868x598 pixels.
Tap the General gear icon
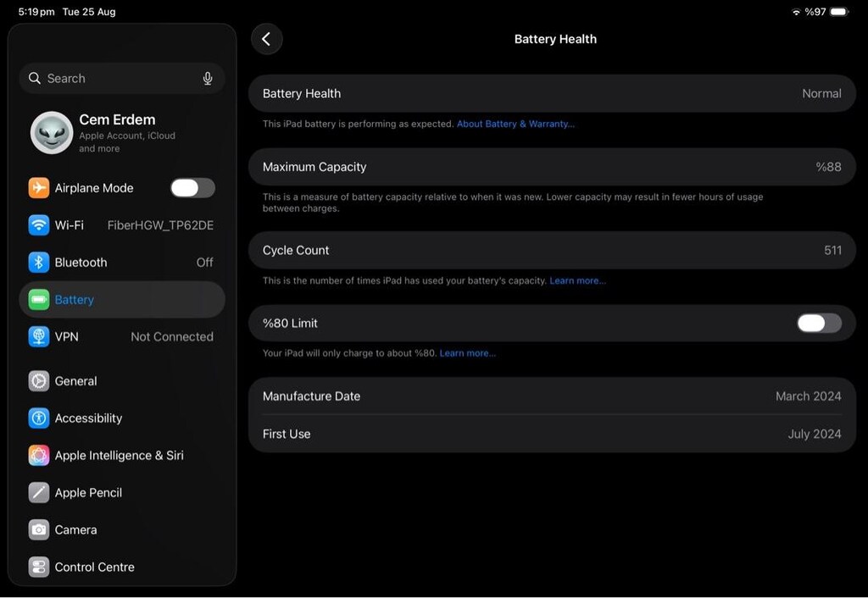click(39, 381)
